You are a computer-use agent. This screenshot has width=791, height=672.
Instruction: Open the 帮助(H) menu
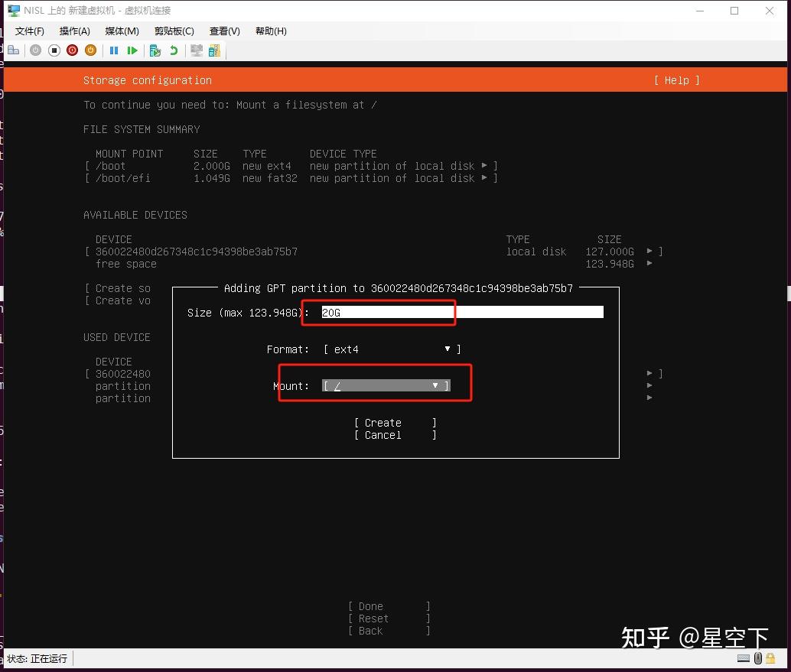271,31
